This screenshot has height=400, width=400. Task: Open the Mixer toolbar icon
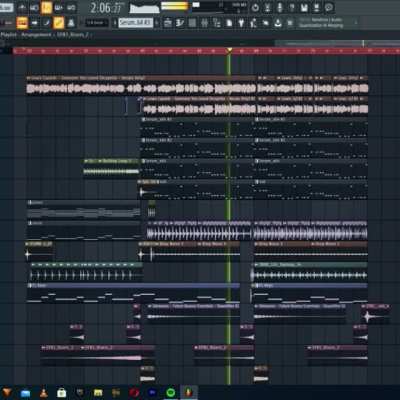tap(204, 23)
